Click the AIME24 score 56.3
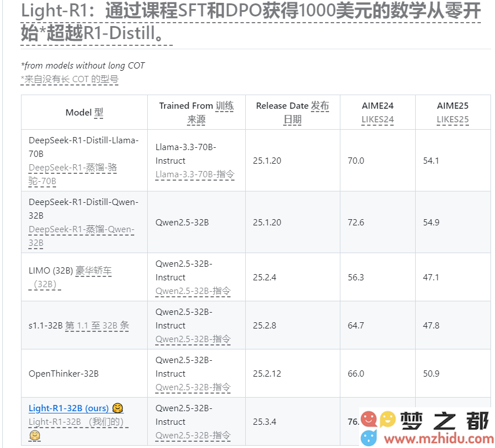Image resolution: width=495 pixels, height=448 pixels. point(356,277)
